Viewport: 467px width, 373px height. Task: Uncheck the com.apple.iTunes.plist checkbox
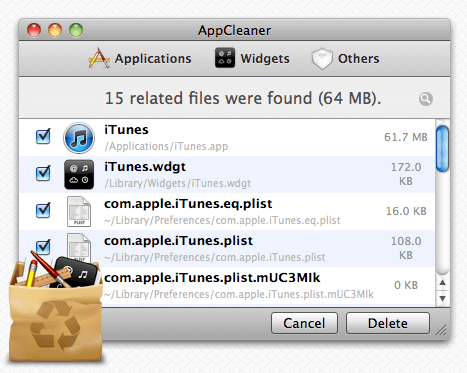[x=43, y=247]
